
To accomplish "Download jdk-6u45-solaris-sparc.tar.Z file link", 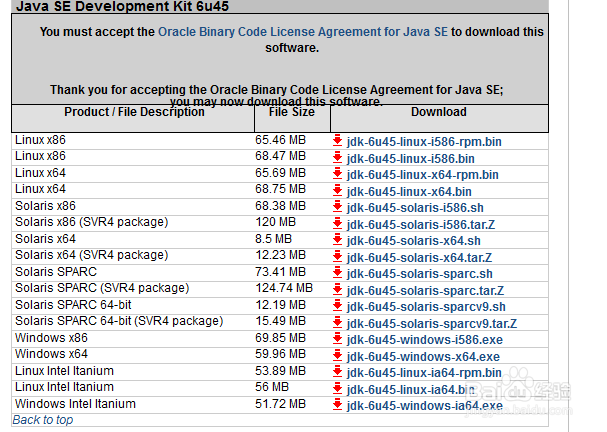I will (425, 290).
